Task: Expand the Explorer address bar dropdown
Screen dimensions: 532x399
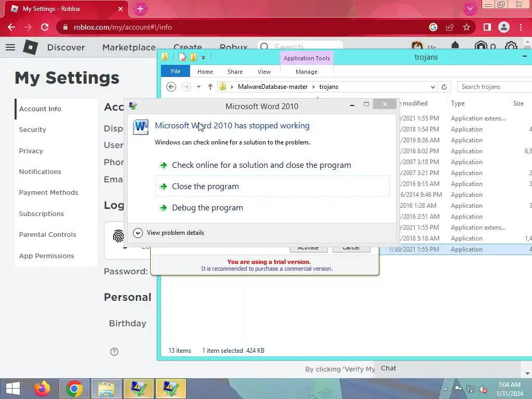Action: click(x=433, y=87)
